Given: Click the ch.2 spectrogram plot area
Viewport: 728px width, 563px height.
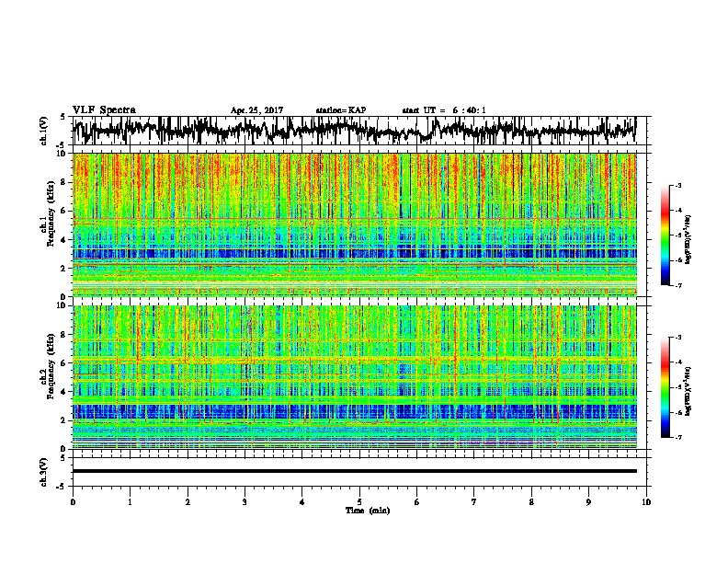Looking at the screenshot, I should [x=354, y=377].
